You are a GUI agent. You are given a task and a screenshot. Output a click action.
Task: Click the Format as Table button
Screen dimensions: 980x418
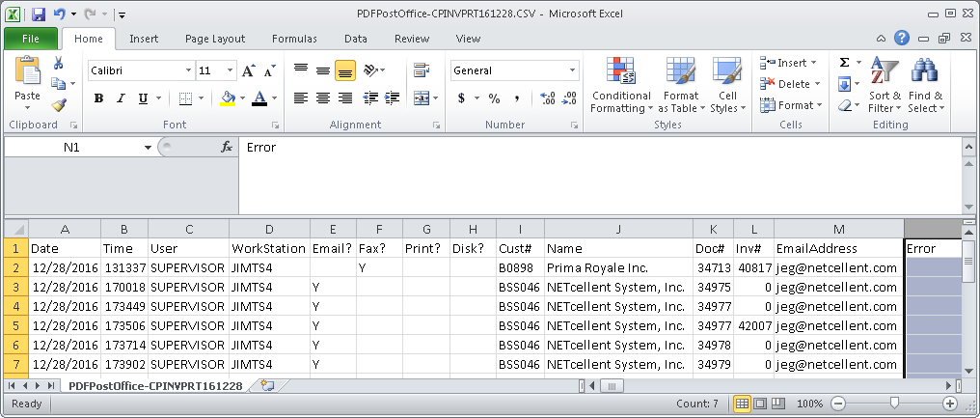click(x=681, y=87)
